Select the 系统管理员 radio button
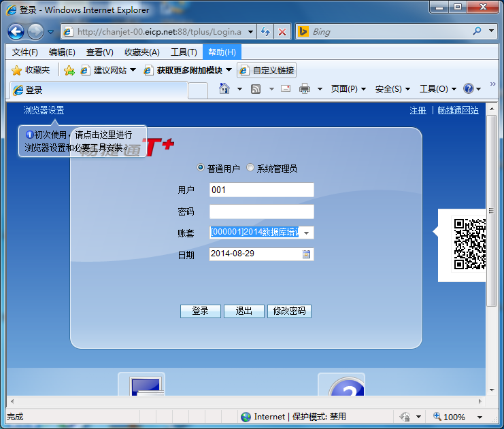The image size is (504, 429). [x=250, y=168]
